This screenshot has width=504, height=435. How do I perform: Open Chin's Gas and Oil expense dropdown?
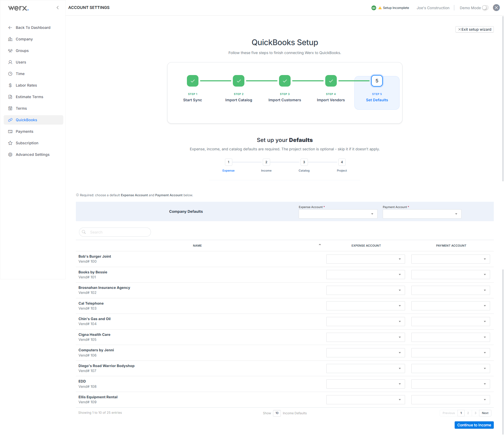tap(366, 322)
